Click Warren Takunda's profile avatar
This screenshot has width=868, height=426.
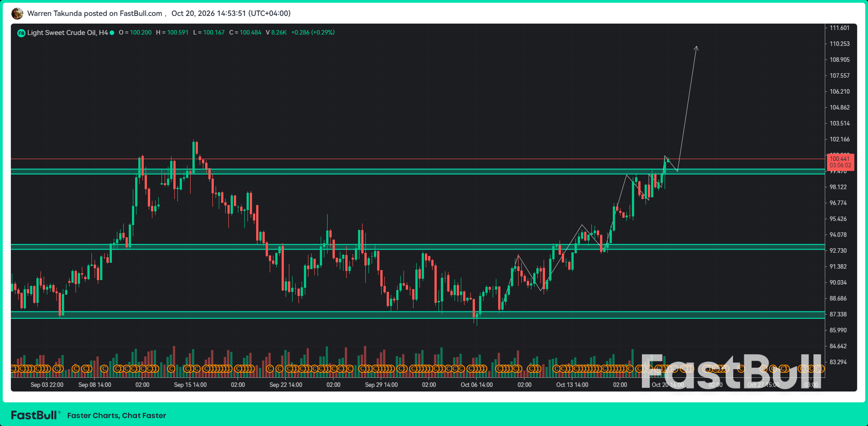tap(17, 14)
